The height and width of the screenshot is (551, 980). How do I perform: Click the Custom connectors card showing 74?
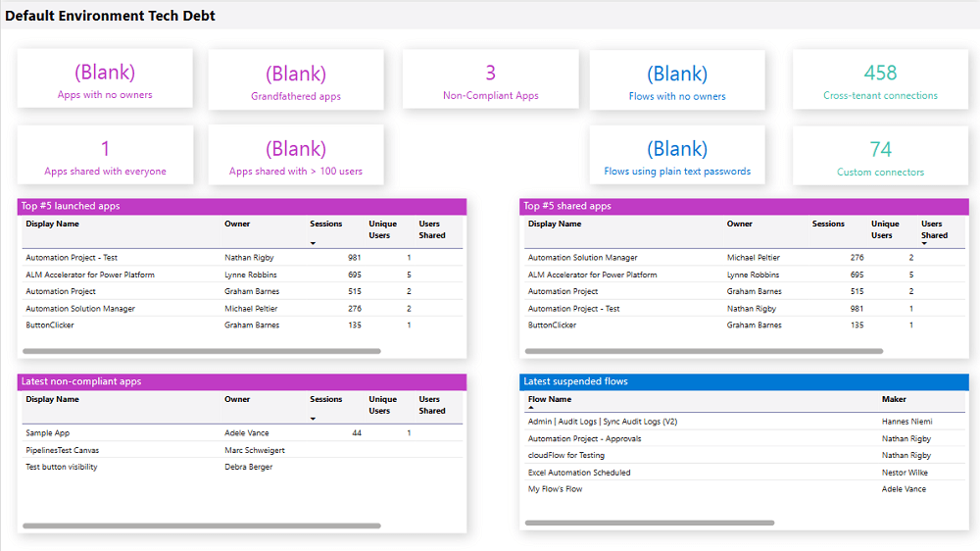click(880, 156)
